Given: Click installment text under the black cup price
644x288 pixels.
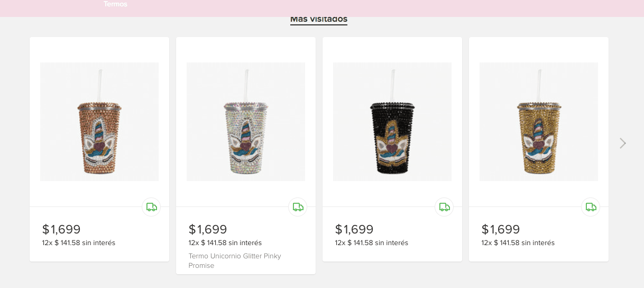Looking at the screenshot, I should click(372, 243).
